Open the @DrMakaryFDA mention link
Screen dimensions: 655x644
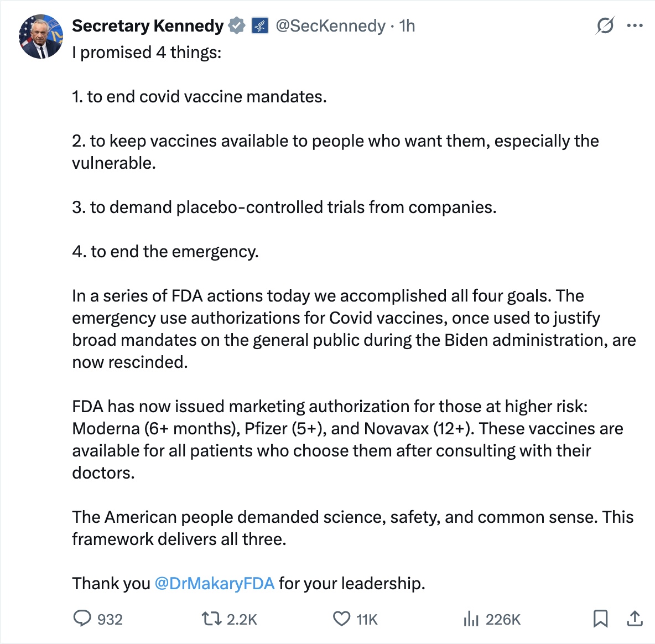(x=214, y=583)
